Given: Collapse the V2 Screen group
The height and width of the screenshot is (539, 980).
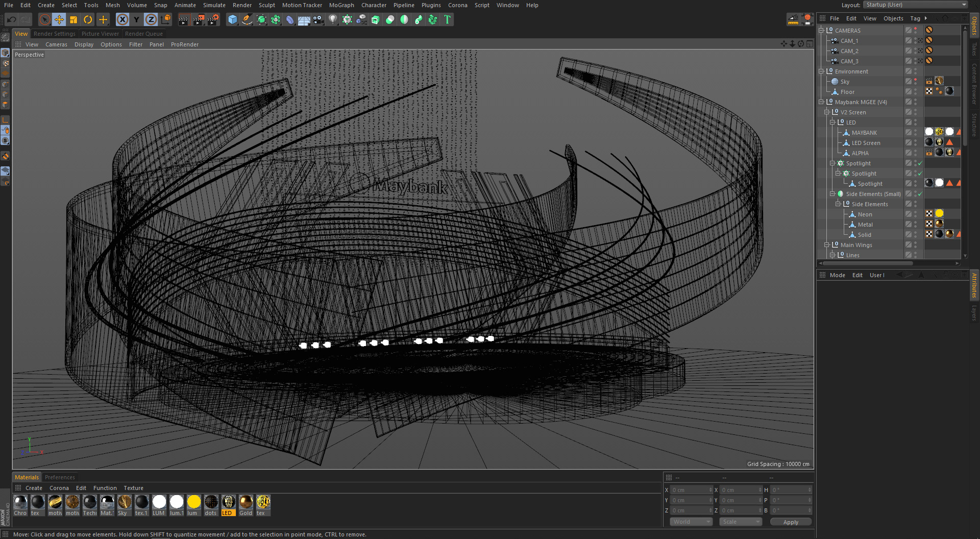Looking at the screenshot, I should (x=827, y=112).
